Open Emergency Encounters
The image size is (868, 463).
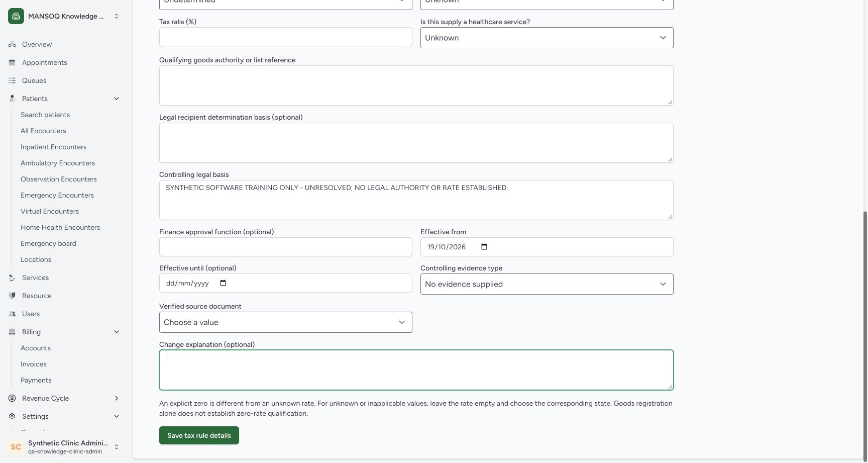tap(57, 195)
